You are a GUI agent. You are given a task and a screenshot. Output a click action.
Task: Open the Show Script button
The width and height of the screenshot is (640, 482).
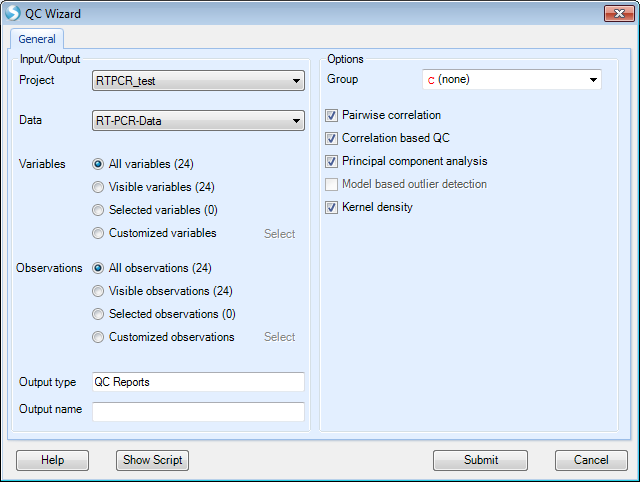pyautogui.click(x=152, y=460)
